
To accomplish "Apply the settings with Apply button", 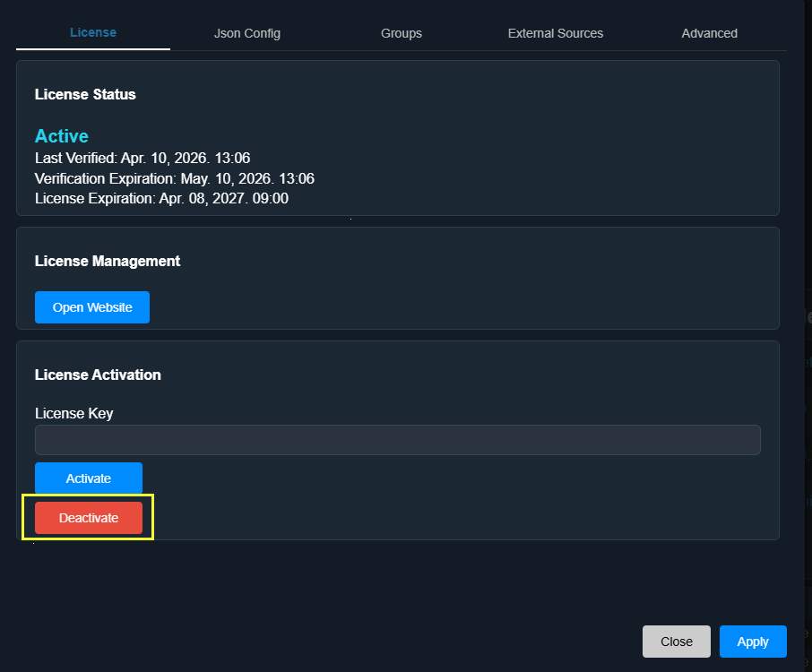I will pos(753,642).
